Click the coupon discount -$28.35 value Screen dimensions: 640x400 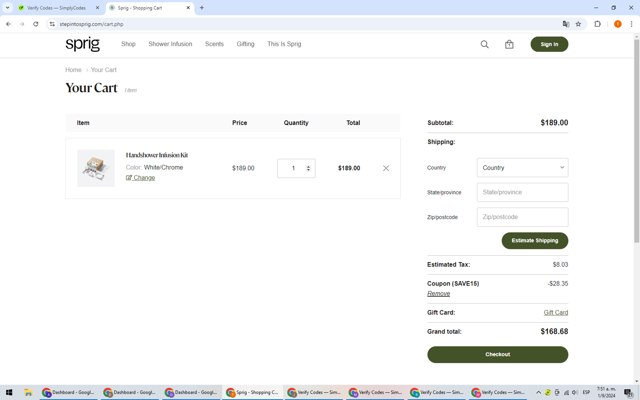558,283
